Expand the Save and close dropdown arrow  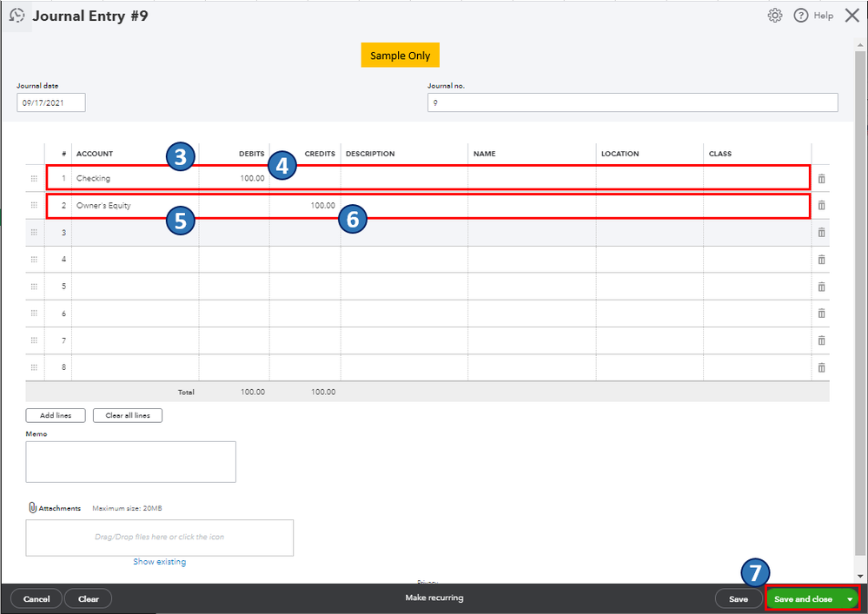(850, 599)
